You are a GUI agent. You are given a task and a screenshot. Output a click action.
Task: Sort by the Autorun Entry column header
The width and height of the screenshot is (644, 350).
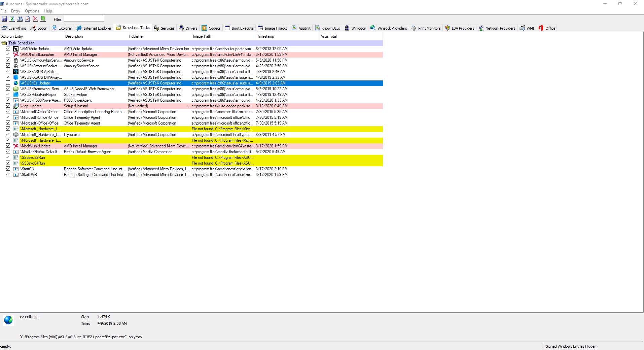31,36
